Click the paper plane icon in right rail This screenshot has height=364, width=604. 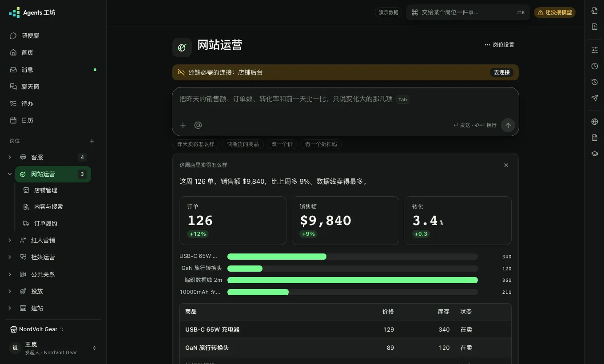595,98
